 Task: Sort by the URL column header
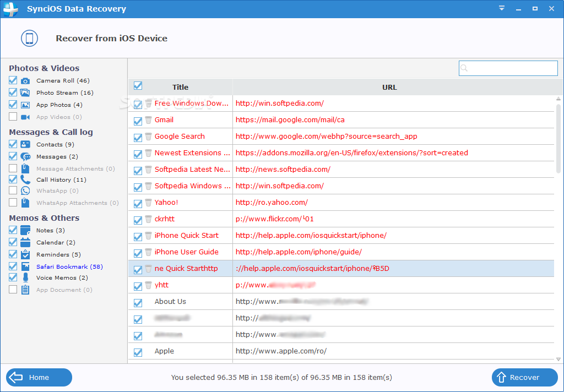click(389, 87)
